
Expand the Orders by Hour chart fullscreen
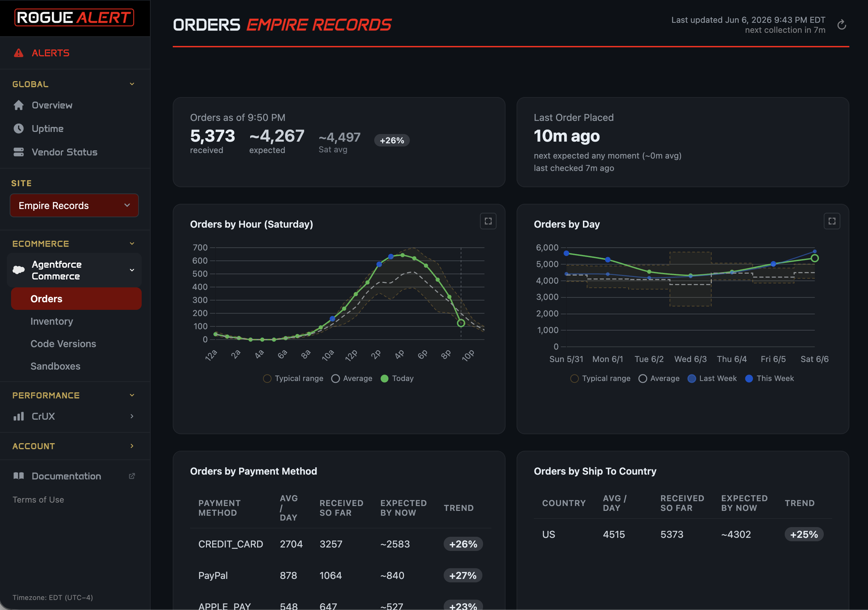(488, 221)
